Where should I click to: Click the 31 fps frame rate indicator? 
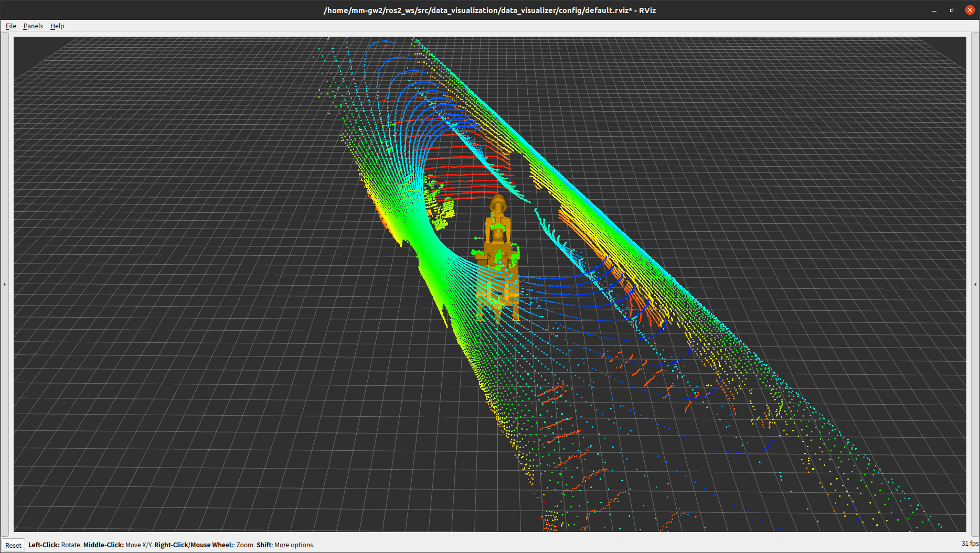(x=970, y=543)
